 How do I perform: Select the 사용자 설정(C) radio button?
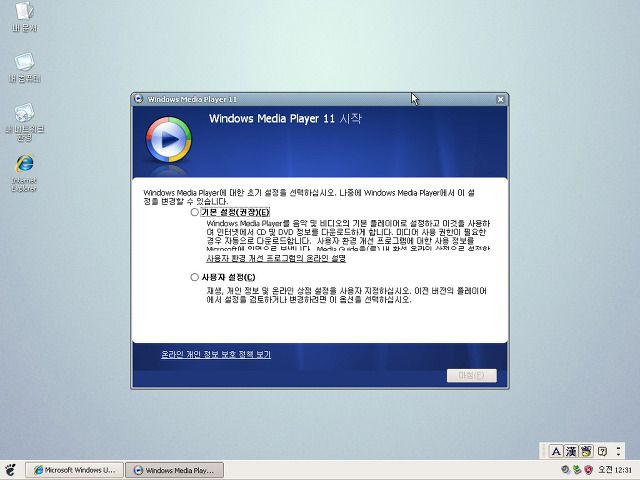point(195,278)
